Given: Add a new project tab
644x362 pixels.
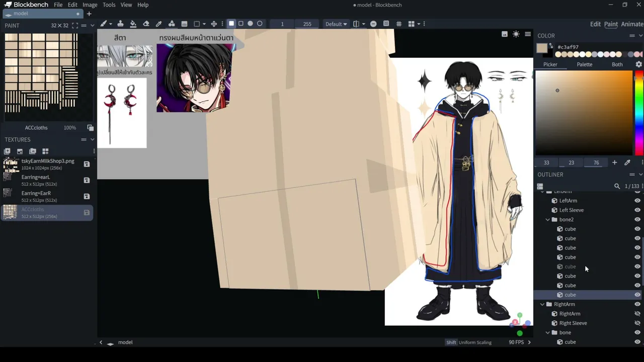Looking at the screenshot, I should (89, 14).
